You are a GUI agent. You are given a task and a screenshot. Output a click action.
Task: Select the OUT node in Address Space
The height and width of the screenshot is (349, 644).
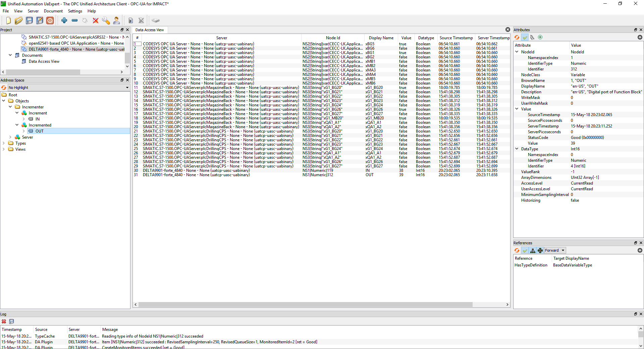coord(40,131)
